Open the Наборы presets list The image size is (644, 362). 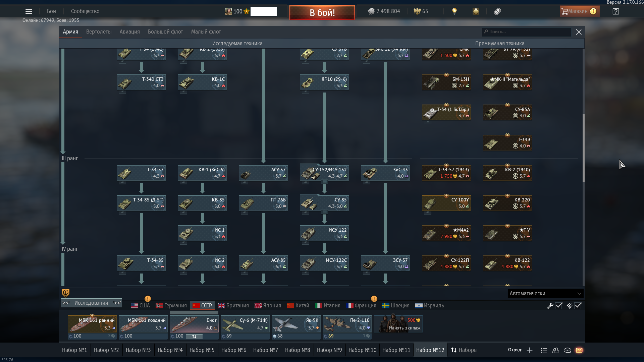[464, 350]
